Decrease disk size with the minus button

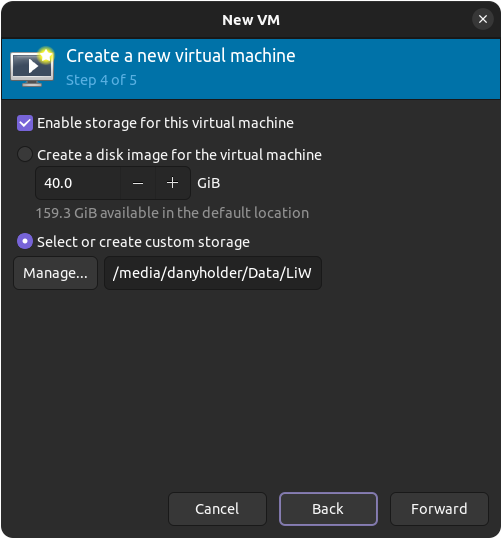pos(138,183)
